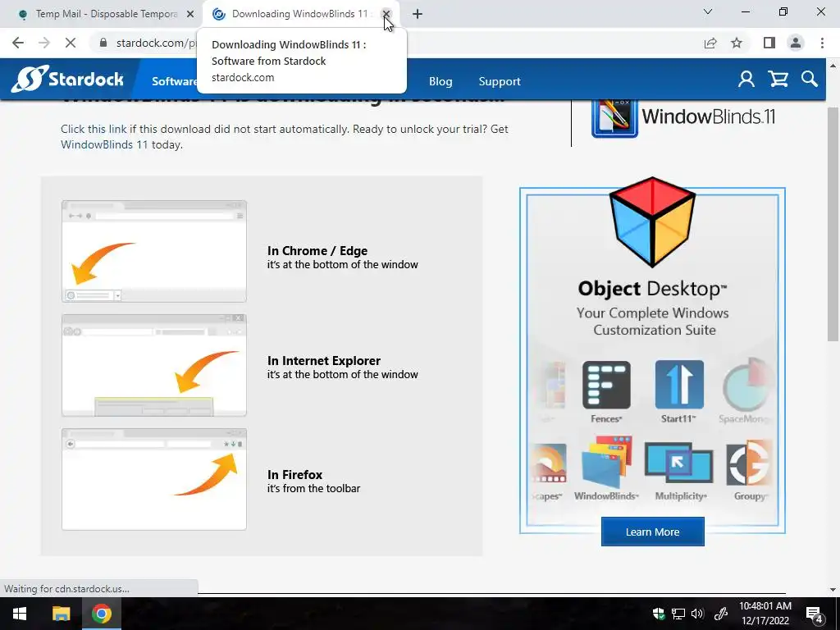Click the Fences app icon
The width and height of the screenshot is (840, 630).
(606, 386)
